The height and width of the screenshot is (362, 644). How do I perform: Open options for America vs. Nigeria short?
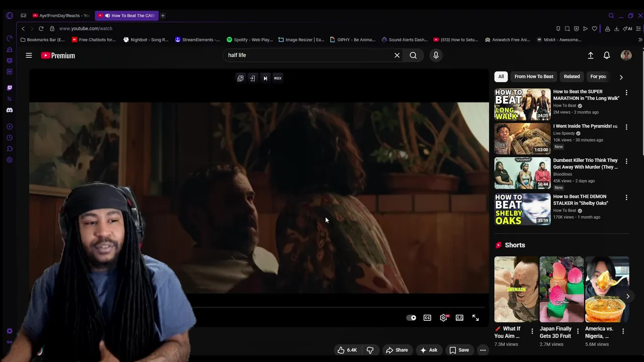623,331
